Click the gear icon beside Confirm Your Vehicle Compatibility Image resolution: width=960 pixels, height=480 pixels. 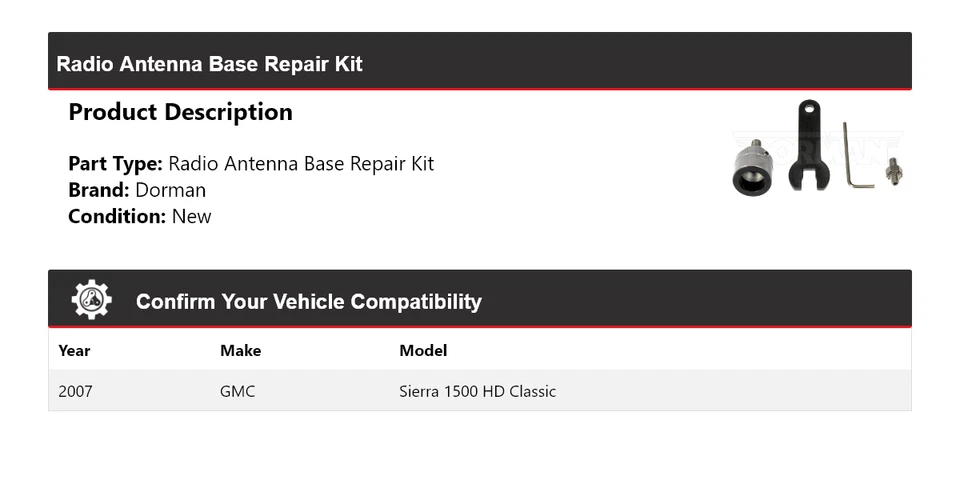click(91, 300)
